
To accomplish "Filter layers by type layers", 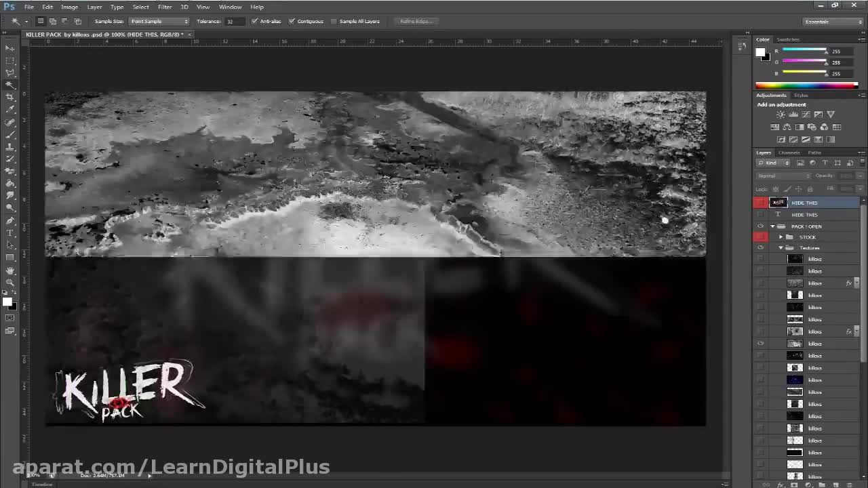I will click(825, 163).
